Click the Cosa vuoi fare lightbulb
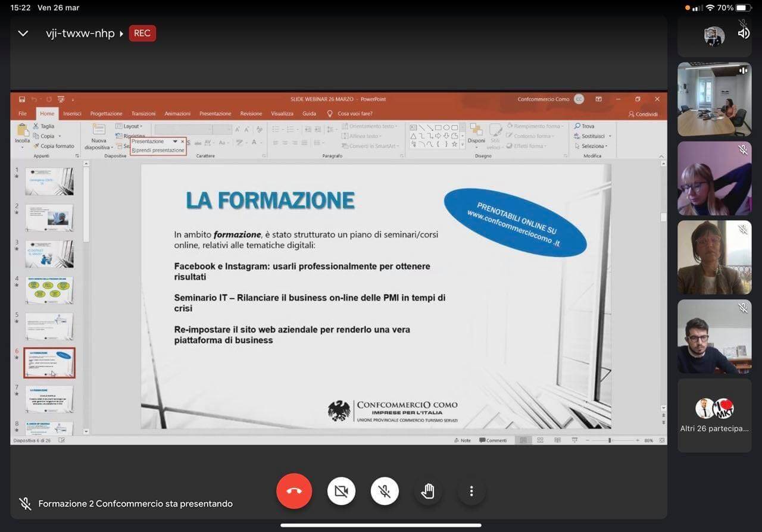Screen dimensions: 762x532 click(x=330, y=114)
